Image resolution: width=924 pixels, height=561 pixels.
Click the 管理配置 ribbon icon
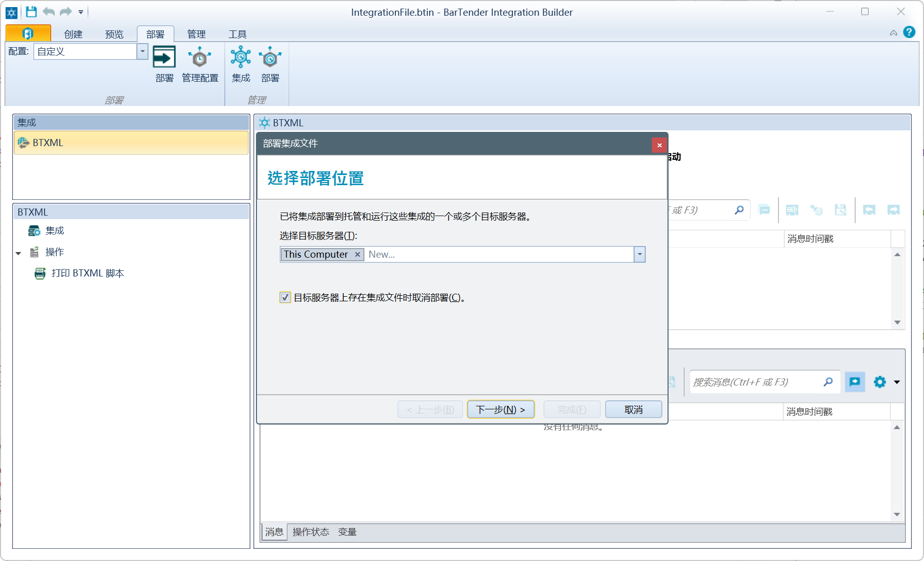[x=200, y=64]
